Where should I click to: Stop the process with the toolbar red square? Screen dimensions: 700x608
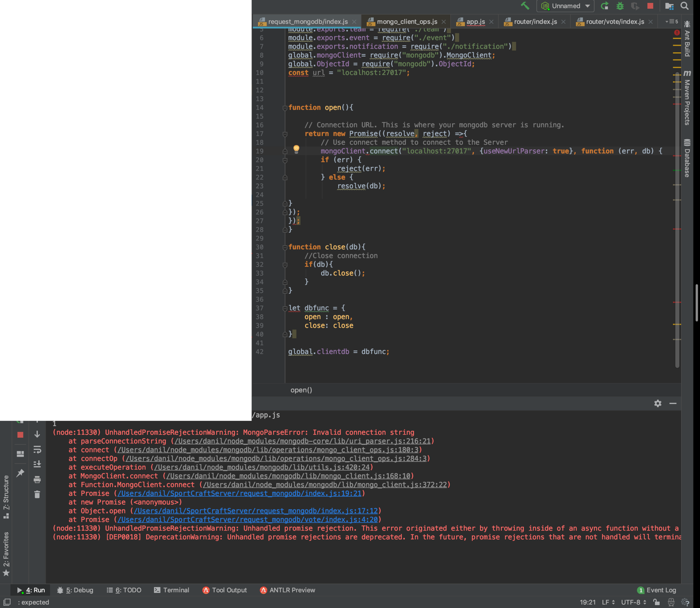(x=650, y=6)
